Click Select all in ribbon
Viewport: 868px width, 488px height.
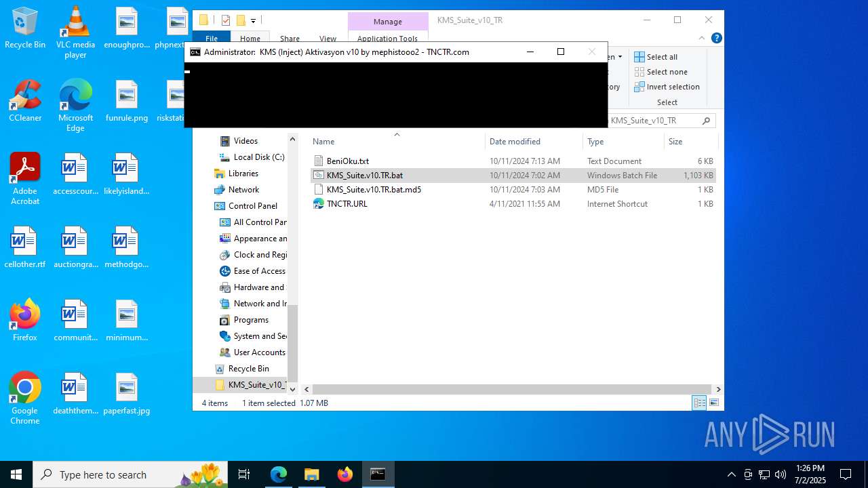(x=656, y=57)
